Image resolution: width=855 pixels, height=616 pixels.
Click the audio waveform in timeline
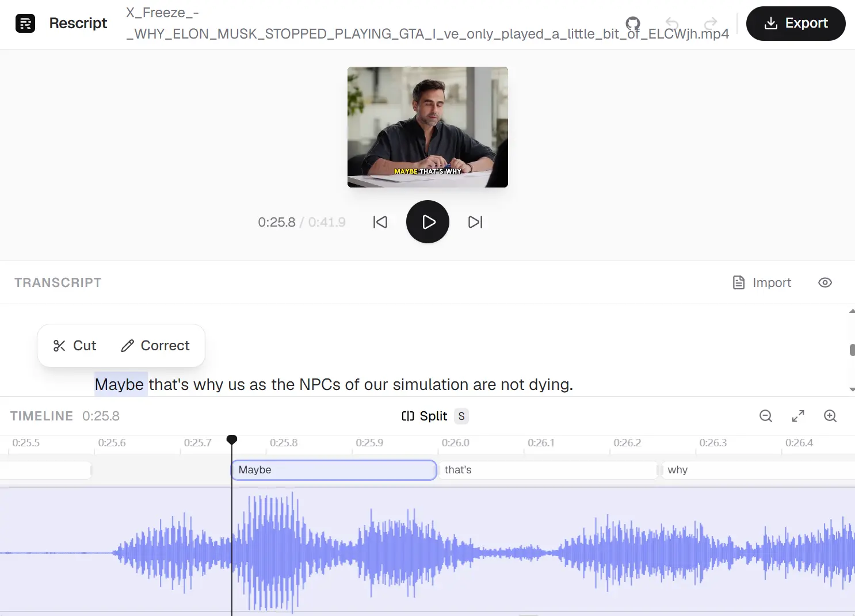pos(428,551)
